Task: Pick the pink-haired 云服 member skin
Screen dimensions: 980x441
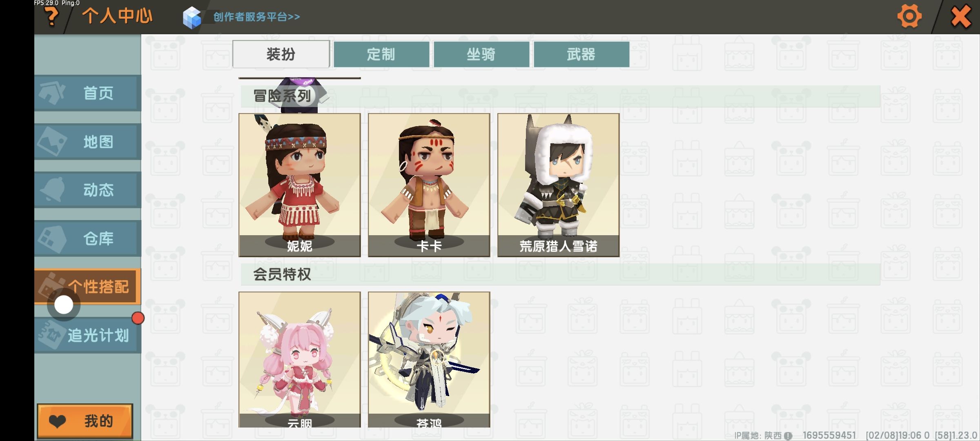Action: click(x=300, y=359)
